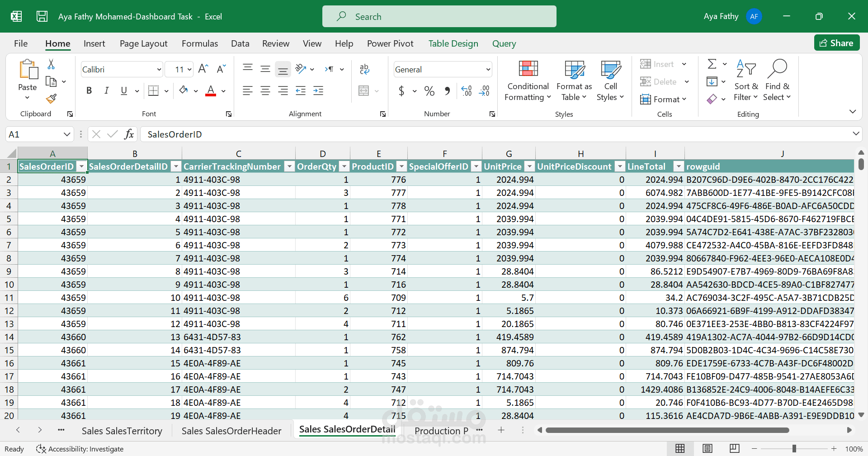Click the Merge & Center icon

(364, 90)
